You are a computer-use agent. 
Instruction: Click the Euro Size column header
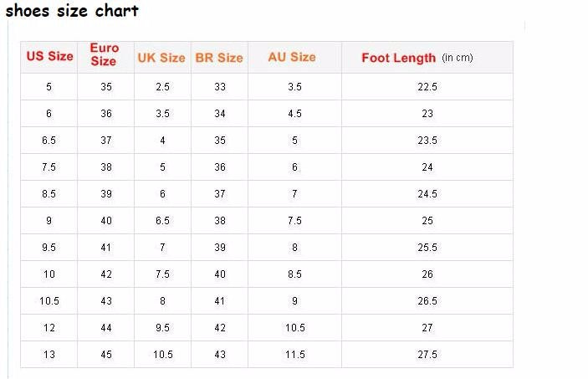[105, 55]
